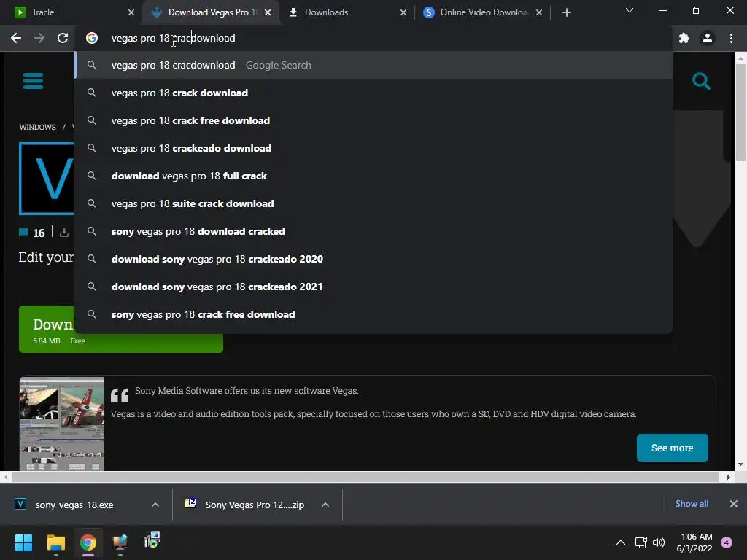The width and height of the screenshot is (747, 560).
Task: Expand options for sony-vegas-18.exe download
Action: 155,505
